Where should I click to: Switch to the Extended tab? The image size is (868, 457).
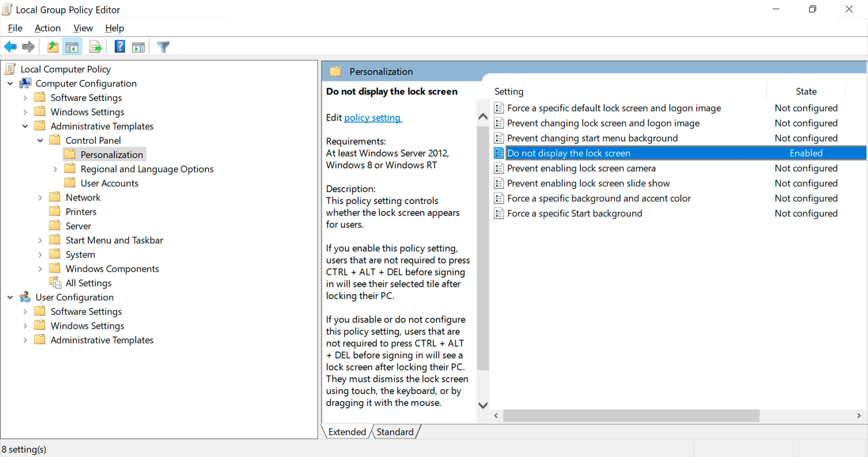click(x=347, y=431)
